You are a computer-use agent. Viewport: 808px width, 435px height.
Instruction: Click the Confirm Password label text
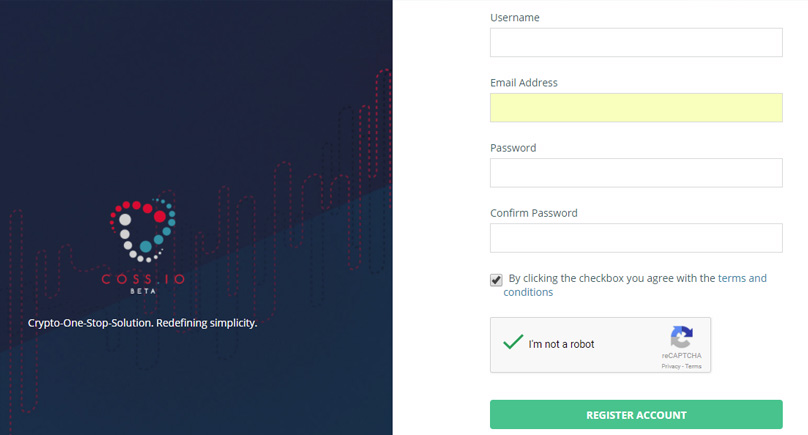pos(533,213)
